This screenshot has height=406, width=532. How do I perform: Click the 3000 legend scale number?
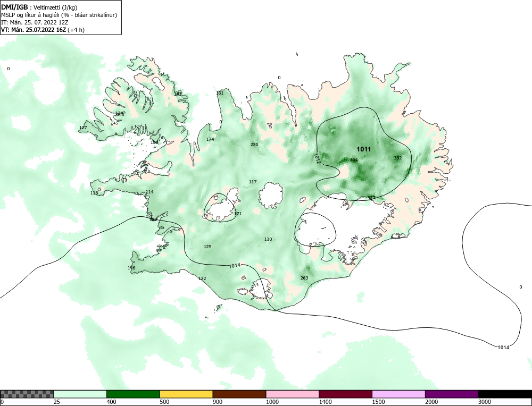(484, 402)
